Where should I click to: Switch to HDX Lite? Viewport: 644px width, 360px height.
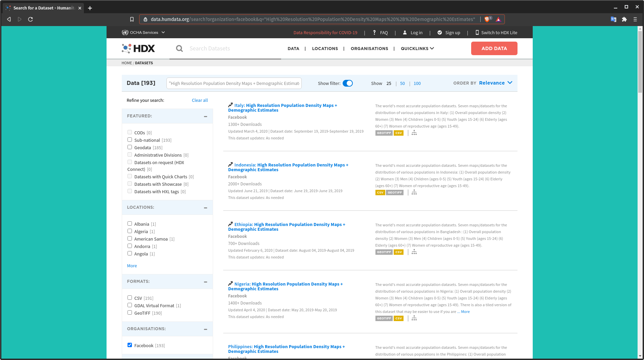click(x=496, y=32)
